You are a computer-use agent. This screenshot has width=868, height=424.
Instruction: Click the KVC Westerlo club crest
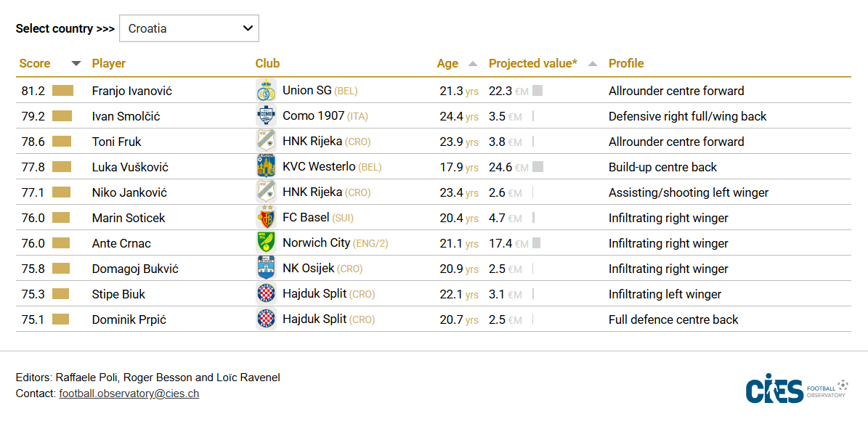tap(266, 167)
